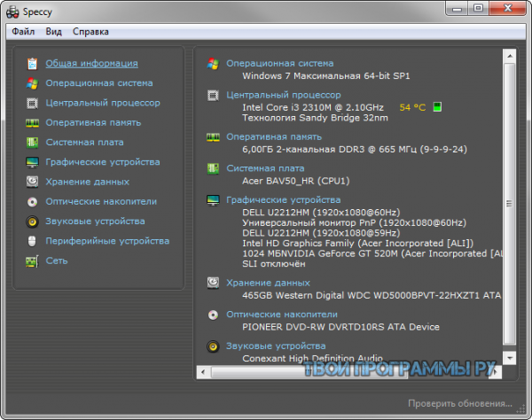Screen dimensions: 532x420
Task: Click hard drive icon in summary panel
Action: [213, 283]
